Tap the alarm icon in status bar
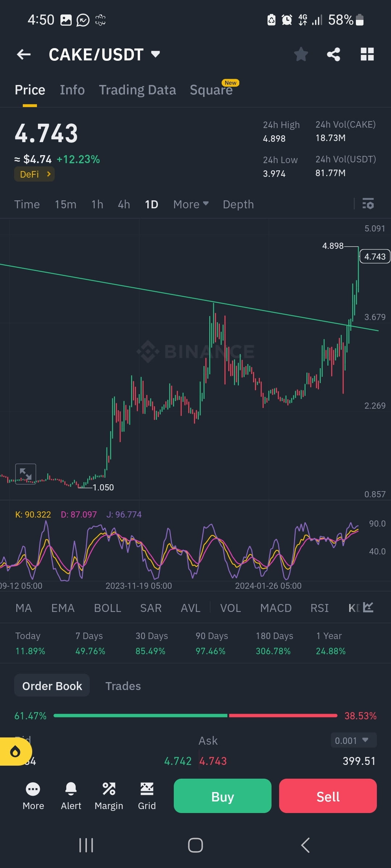The height and width of the screenshot is (868, 391). 287,20
